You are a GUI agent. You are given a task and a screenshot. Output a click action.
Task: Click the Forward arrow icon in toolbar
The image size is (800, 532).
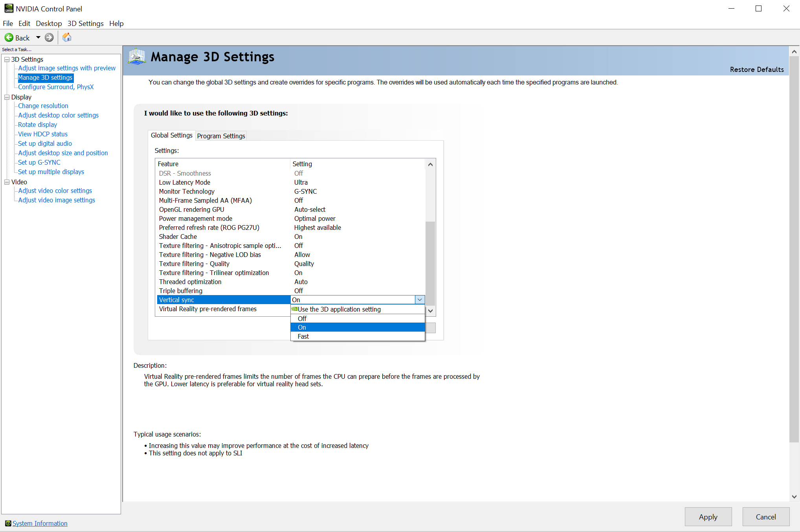coord(49,38)
